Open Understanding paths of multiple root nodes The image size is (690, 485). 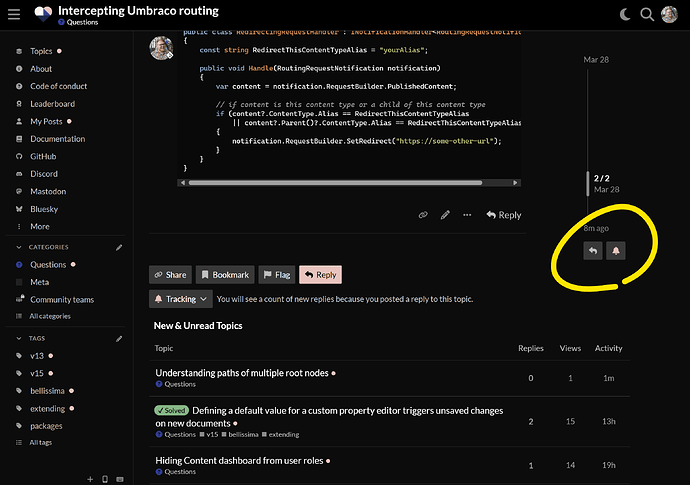click(x=242, y=373)
